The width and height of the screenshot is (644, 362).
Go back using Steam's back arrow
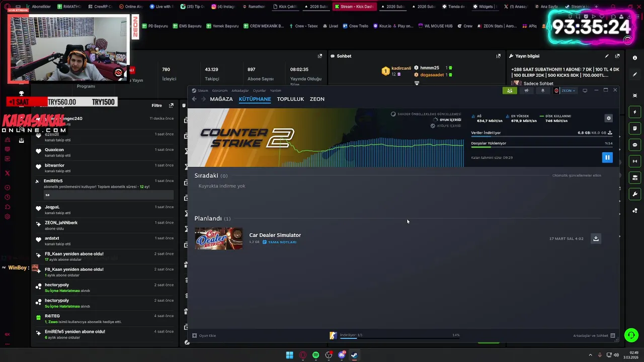(x=194, y=99)
